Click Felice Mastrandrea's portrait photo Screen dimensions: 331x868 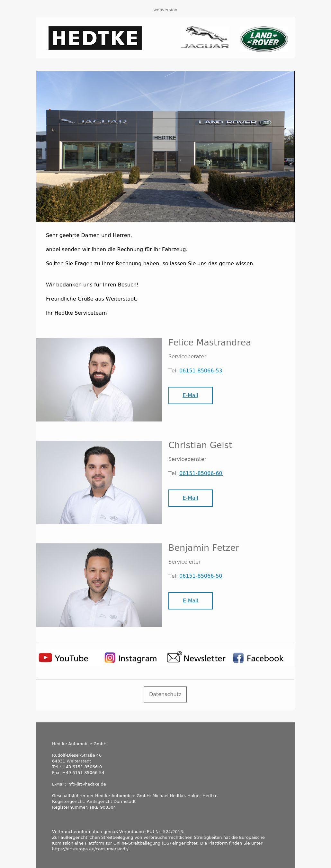click(x=99, y=380)
